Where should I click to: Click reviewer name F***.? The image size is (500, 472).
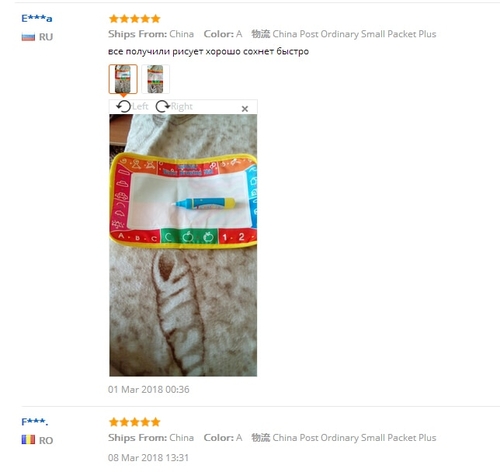(35, 422)
